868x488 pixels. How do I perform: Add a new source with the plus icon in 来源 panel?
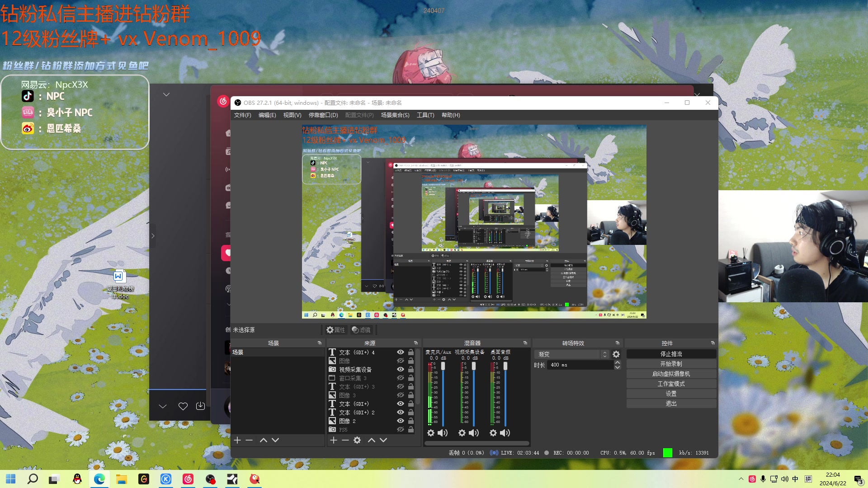(x=334, y=440)
